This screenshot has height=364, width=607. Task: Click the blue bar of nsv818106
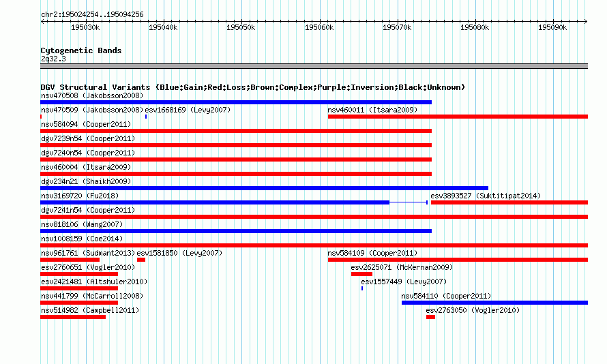pyautogui.click(x=236, y=231)
